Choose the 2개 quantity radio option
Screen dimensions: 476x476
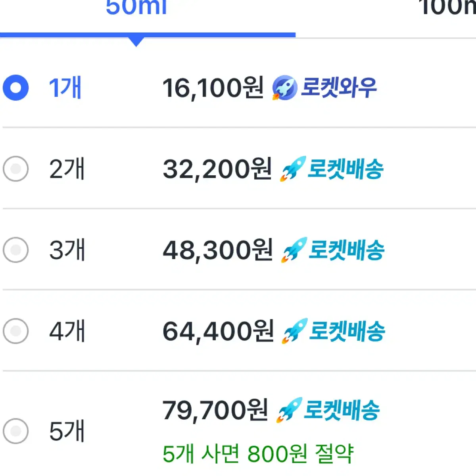(x=15, y=169)
